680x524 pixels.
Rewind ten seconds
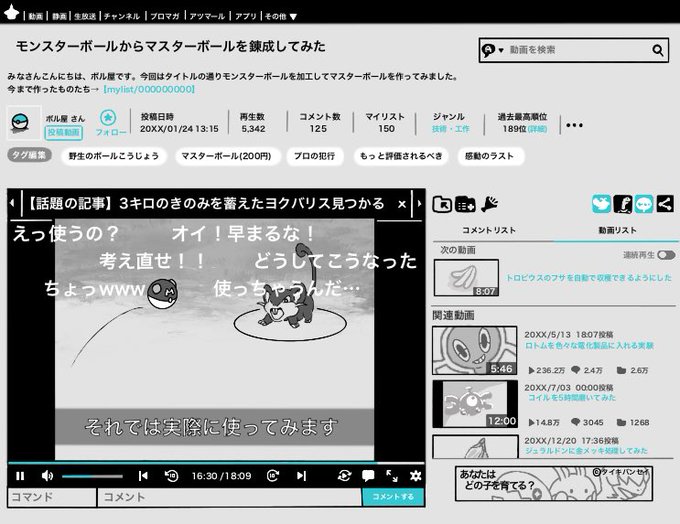coord(171,476)
